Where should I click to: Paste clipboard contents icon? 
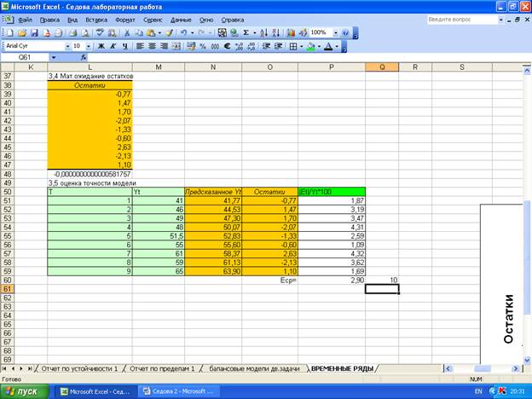click(151, 32)
